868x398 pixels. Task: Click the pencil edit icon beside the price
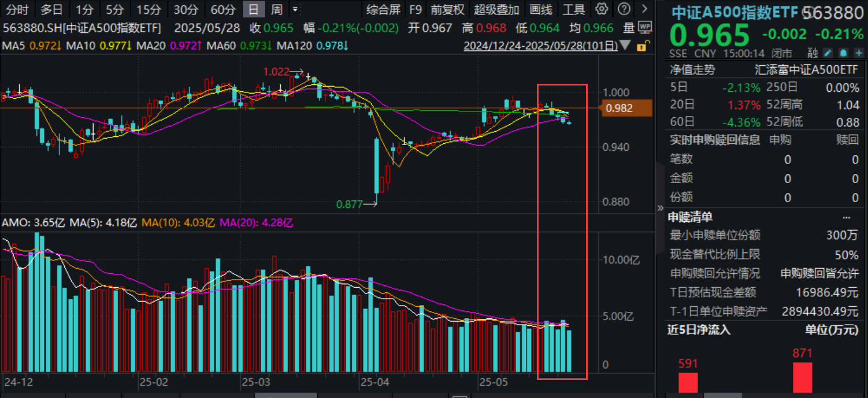click(828, 53)
